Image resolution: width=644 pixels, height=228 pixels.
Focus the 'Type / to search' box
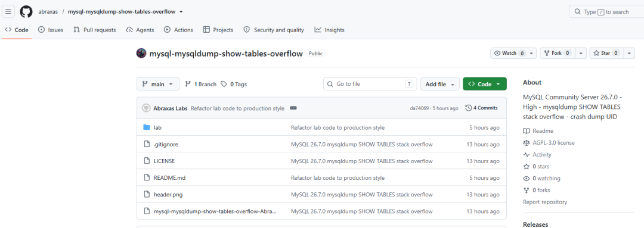tap(606, 12)
